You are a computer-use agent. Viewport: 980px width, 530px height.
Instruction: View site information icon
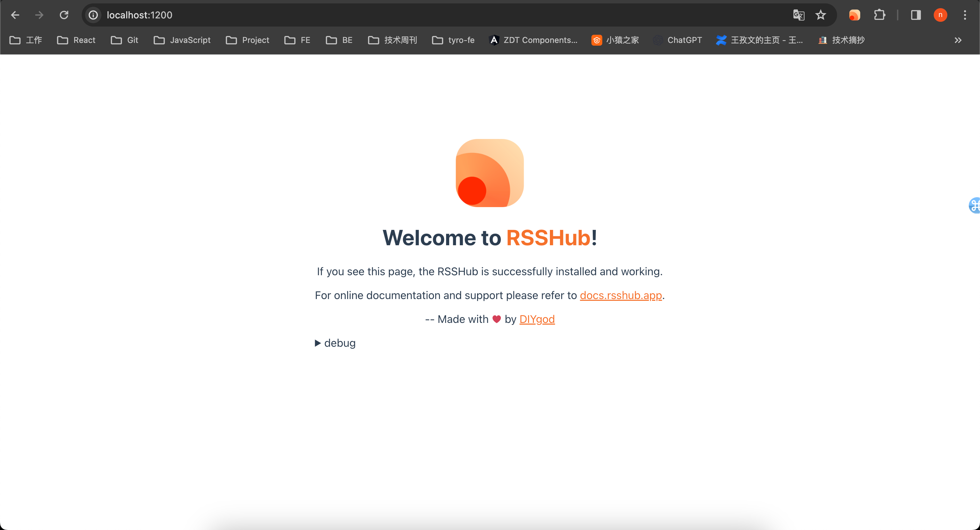(93, 15)
